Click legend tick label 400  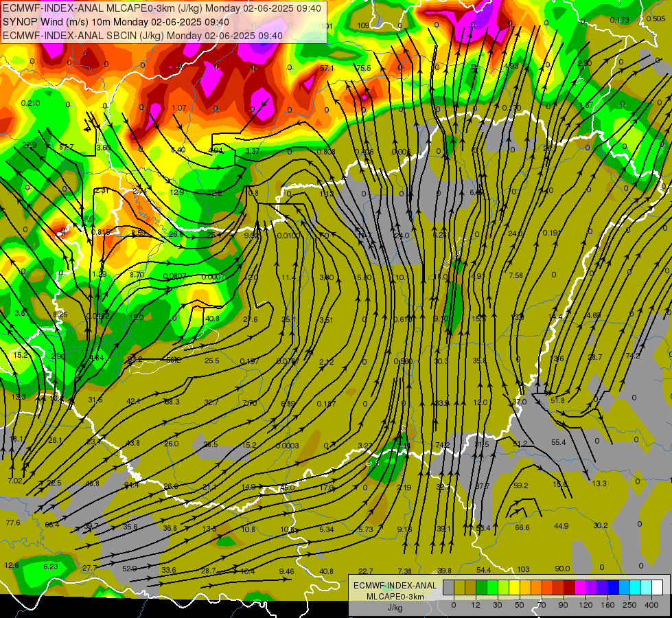coord(651,605)
